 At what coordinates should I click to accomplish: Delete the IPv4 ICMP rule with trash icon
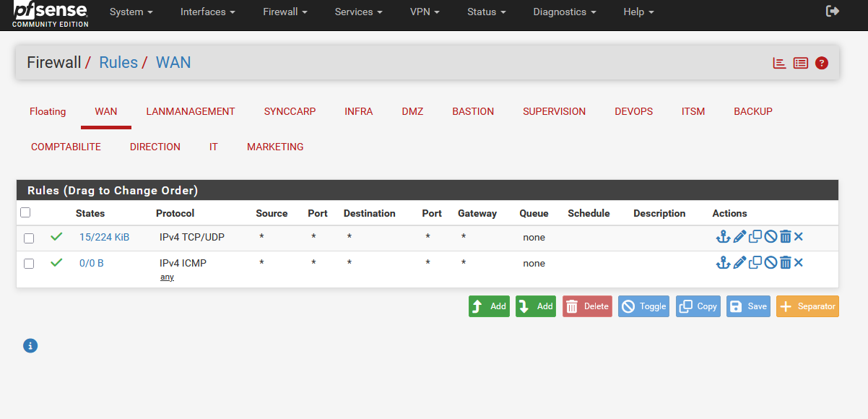pos(786,263)
